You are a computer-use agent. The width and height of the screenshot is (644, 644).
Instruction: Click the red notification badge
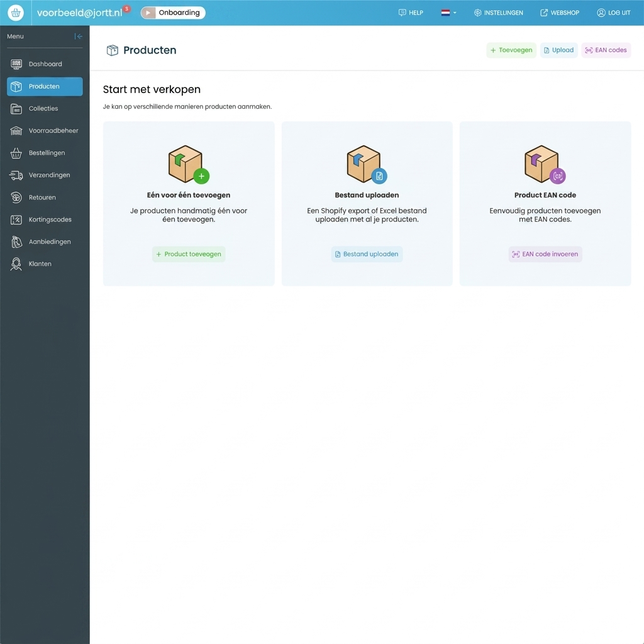[127, 9]
